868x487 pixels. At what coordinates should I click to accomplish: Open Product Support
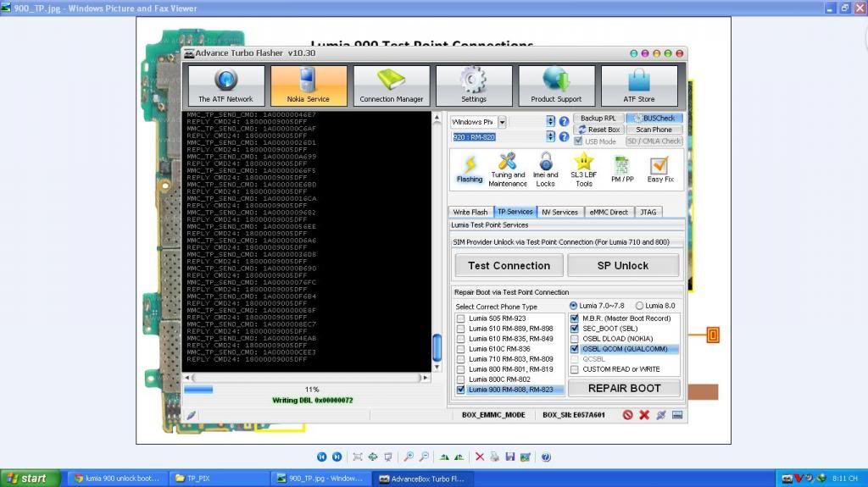[x=556, y=86]
